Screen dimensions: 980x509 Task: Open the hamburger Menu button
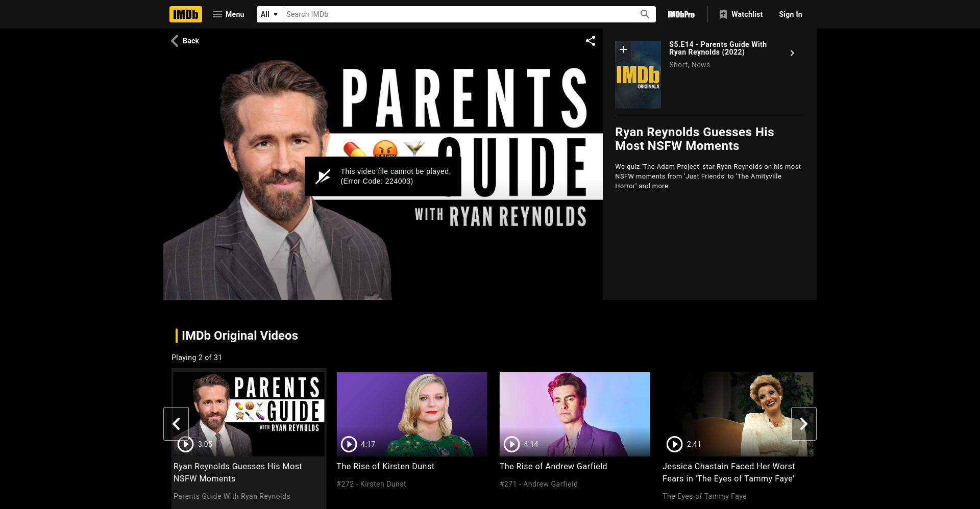[x=229, y=14]
